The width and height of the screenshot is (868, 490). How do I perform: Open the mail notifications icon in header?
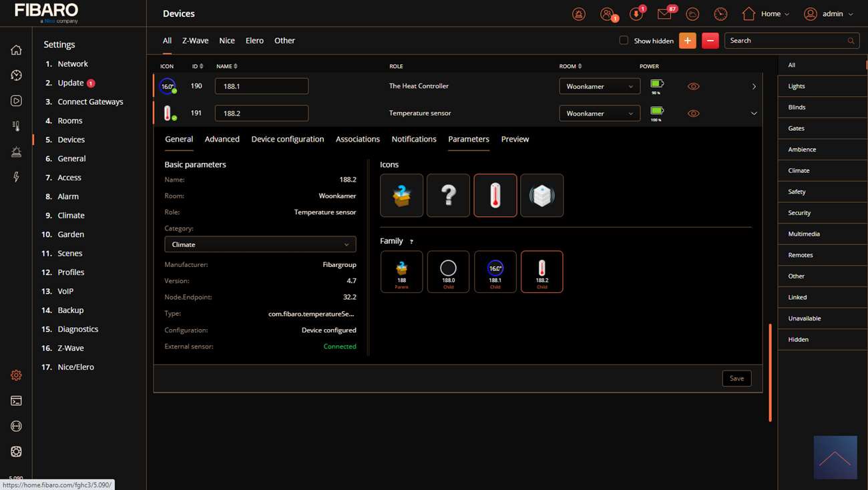pyautogui.click(x=664, y=14)
